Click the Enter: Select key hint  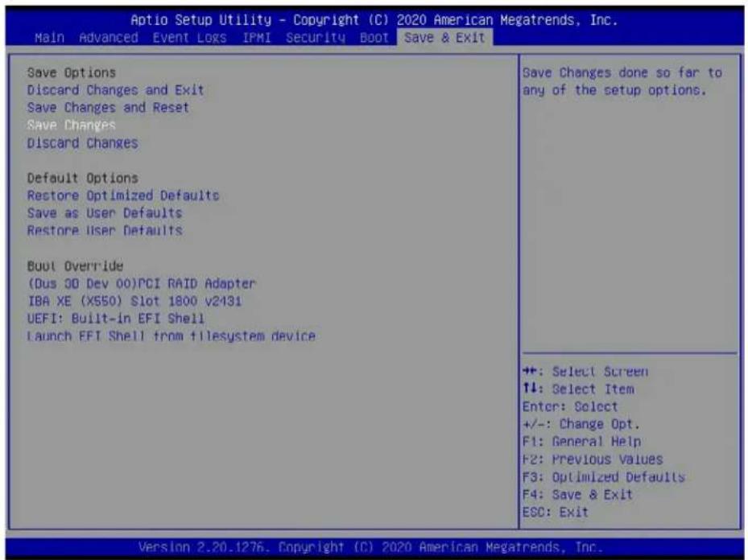[570, 407]
